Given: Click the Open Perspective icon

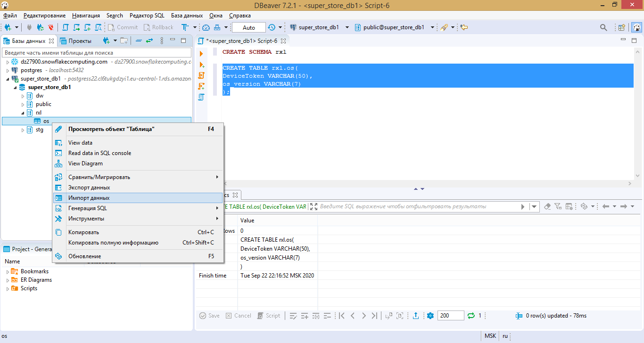Looking at the screenshot, I should point(622,27).
